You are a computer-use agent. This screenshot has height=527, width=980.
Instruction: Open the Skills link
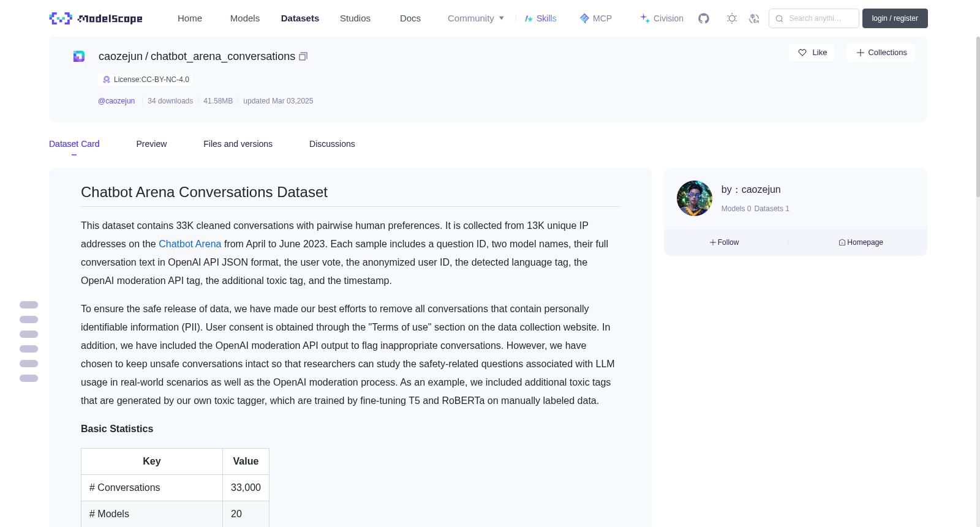pos(541,18)
